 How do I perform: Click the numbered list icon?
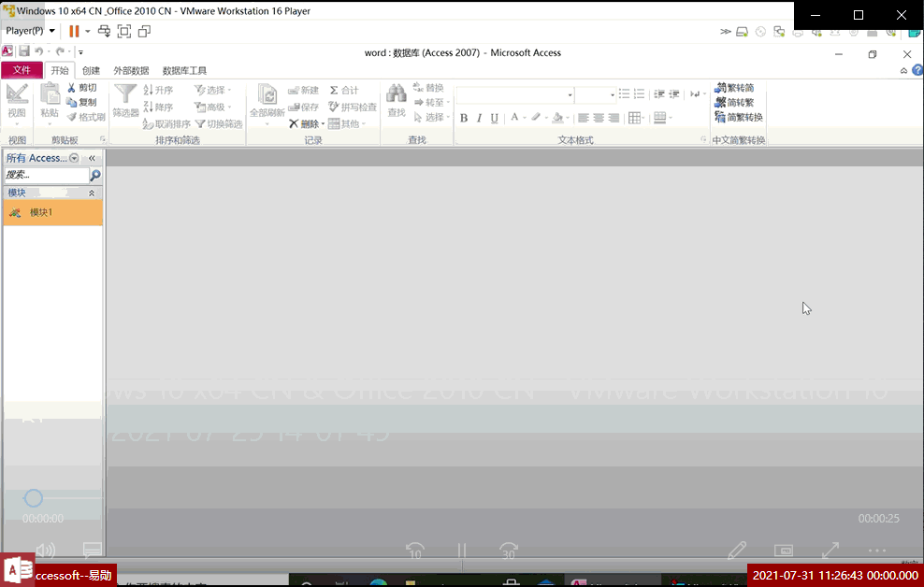(639, 93)
